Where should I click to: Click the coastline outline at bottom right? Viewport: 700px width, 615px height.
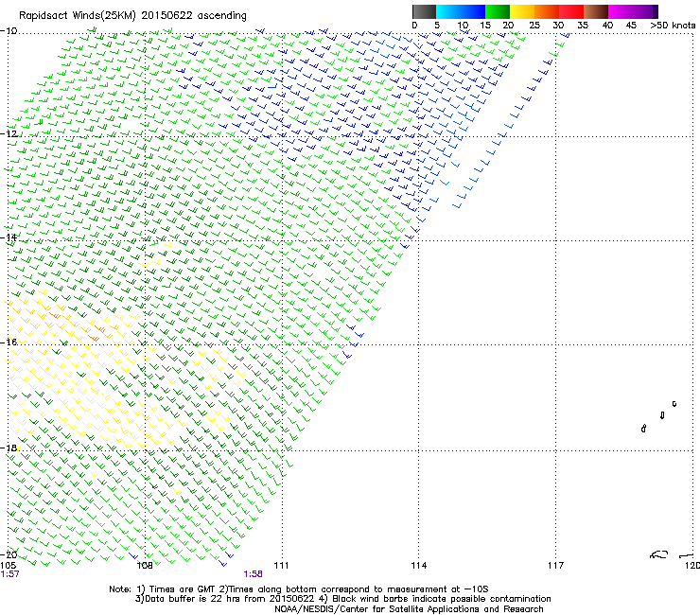(672, 554)
